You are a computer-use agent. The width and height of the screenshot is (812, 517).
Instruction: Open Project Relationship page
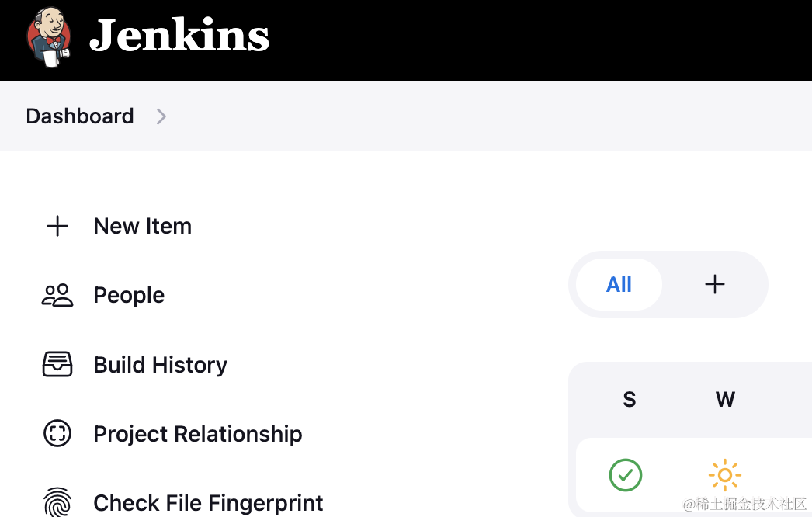click(198, 434)
